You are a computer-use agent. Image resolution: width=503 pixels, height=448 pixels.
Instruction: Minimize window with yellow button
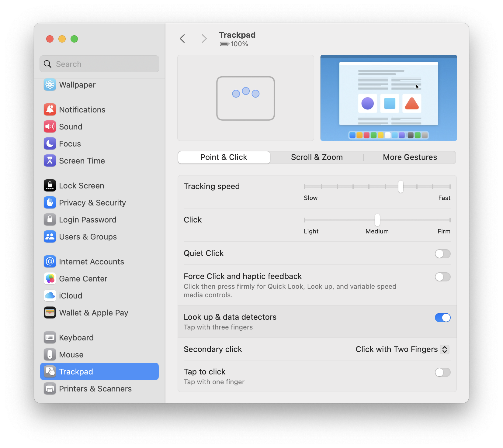(x=62, y=39)
